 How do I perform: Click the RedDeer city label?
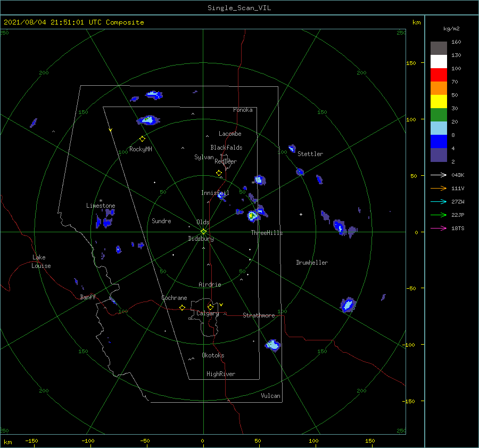(x=226, y=161)
